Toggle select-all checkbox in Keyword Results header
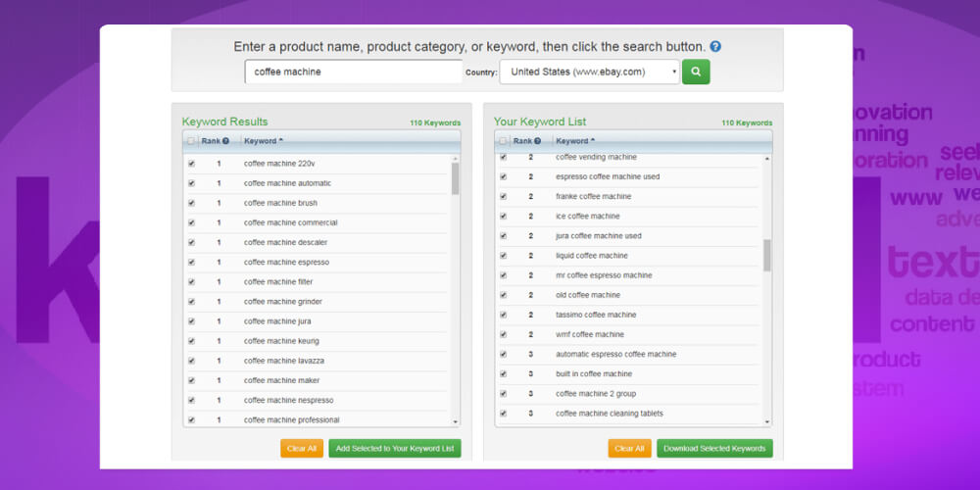The image size is (980, 490). [x=191, y=141]
